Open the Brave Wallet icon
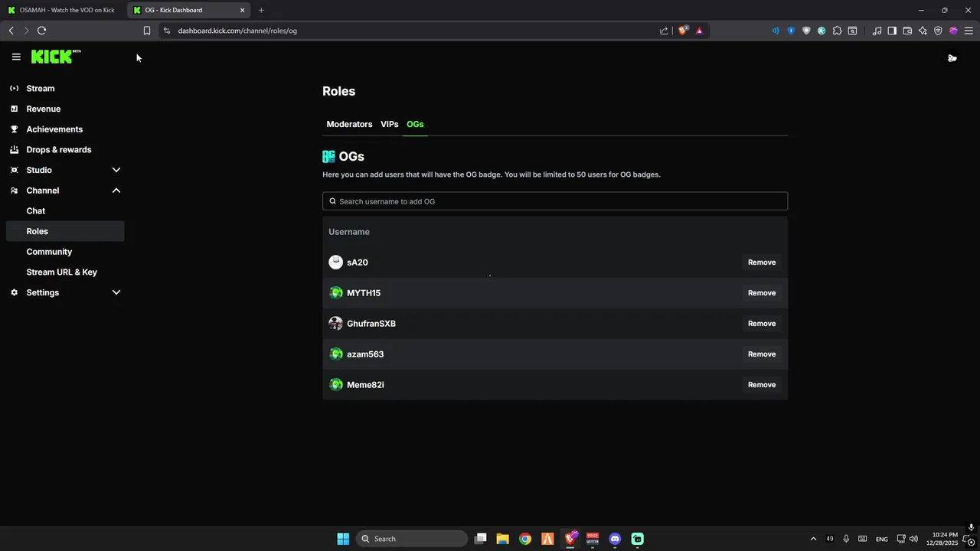980x551 pixels. 907,31
